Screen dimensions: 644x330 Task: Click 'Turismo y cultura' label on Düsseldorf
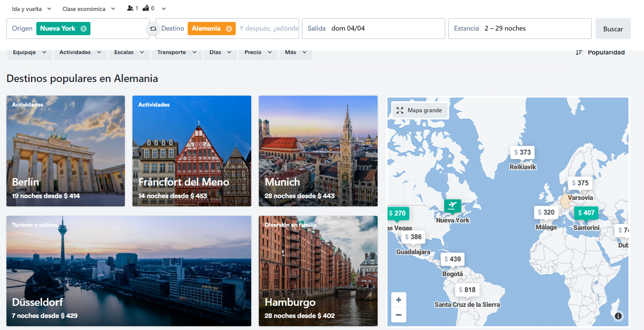34,225
